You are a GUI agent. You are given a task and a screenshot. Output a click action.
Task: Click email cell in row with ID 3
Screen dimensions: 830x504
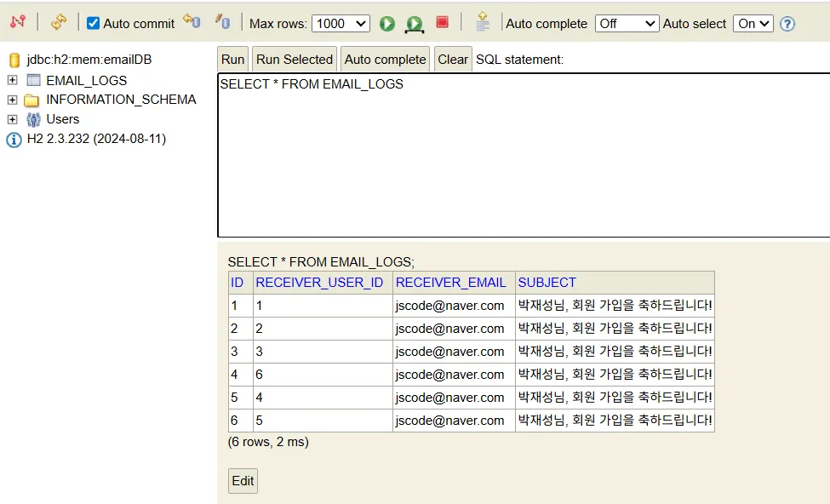[454, 352]
